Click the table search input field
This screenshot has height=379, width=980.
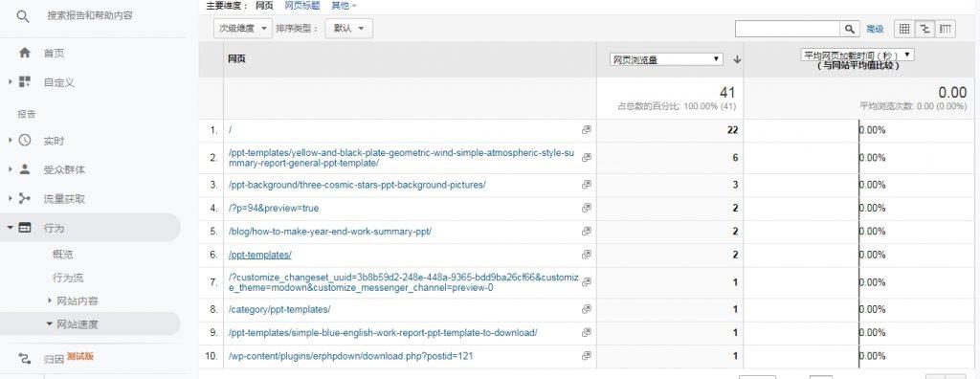point(788,29)
